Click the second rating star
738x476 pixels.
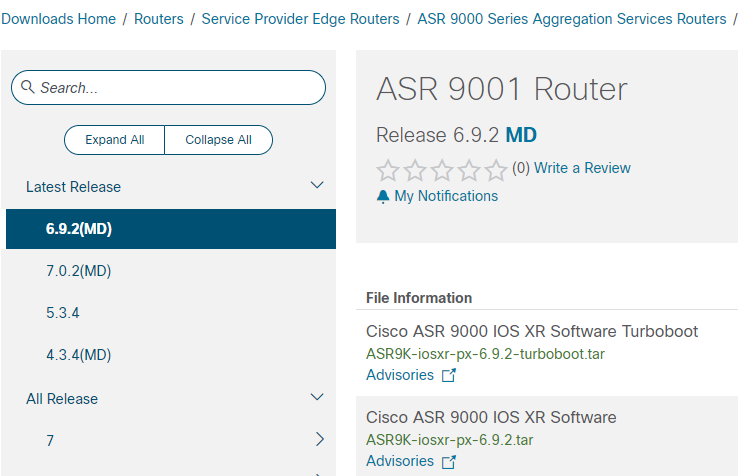415,170
